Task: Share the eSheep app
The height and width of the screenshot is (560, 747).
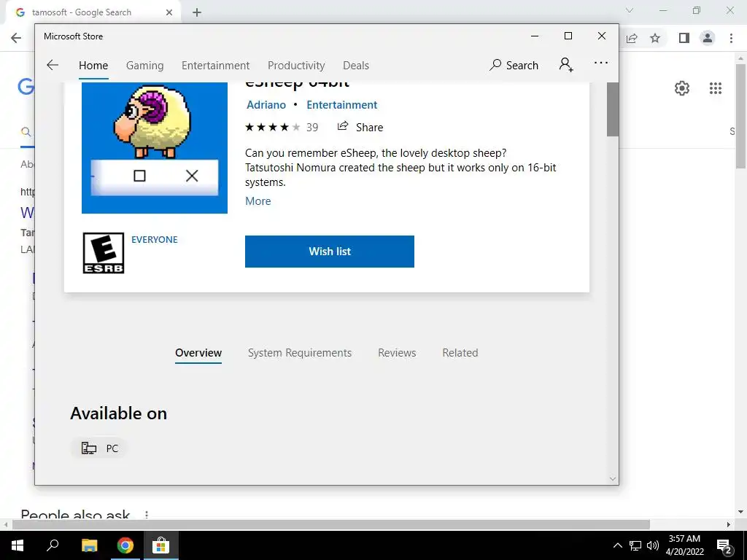Action: pyautogui.click(x=360, y=127)
